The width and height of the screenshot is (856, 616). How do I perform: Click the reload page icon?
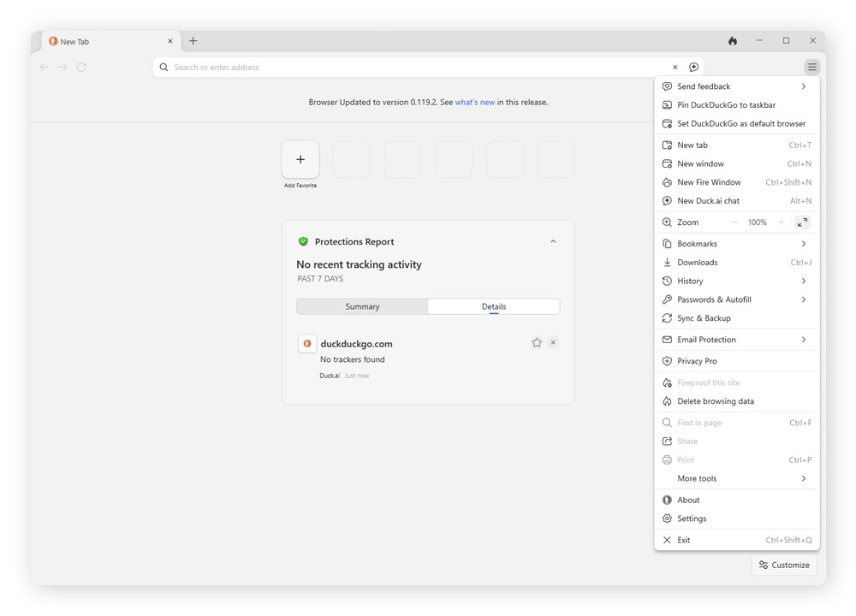tap(81, 67)
